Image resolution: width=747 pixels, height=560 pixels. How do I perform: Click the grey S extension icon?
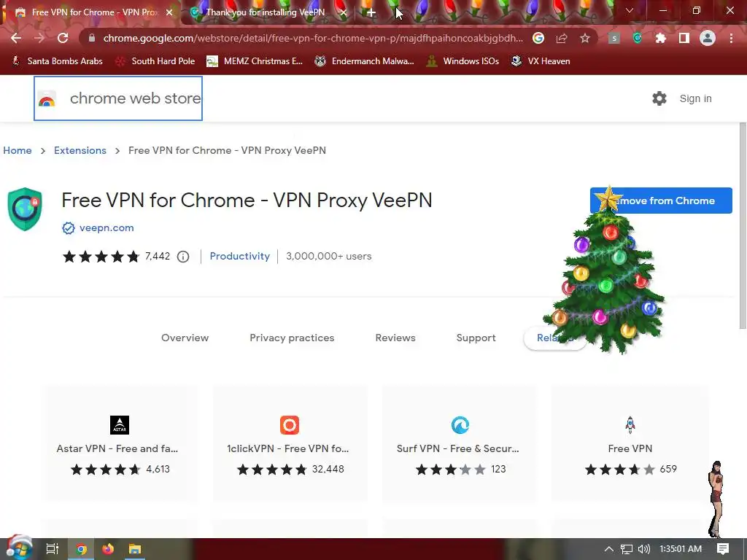(614, 38)
